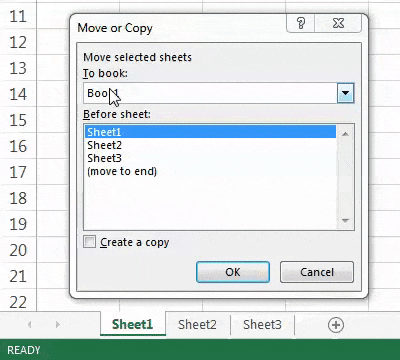Click the next sheet navigation arrow
The image size is (400, 360).
click(x=58, y=324)
